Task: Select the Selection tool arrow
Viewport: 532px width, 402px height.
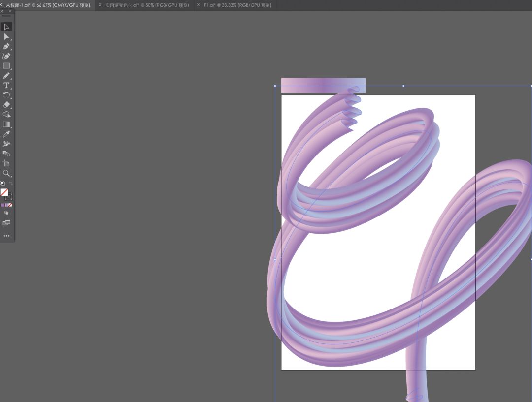Action: point(6,27)
